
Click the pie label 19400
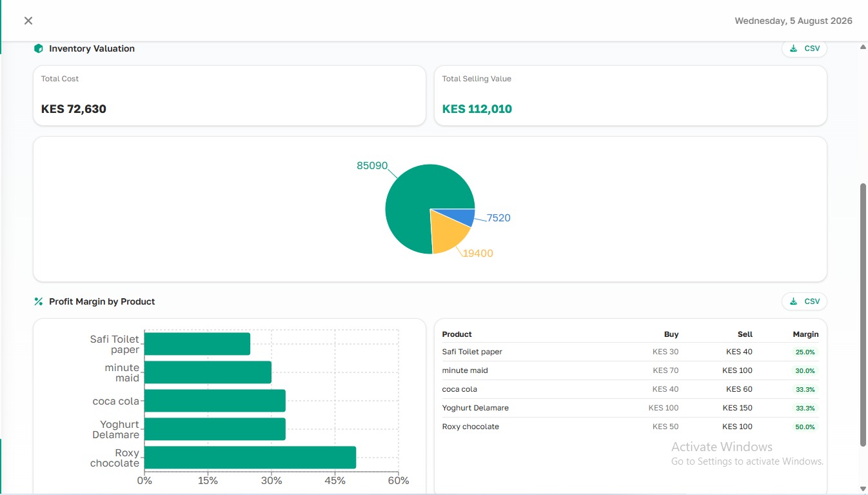click(478, 254)
